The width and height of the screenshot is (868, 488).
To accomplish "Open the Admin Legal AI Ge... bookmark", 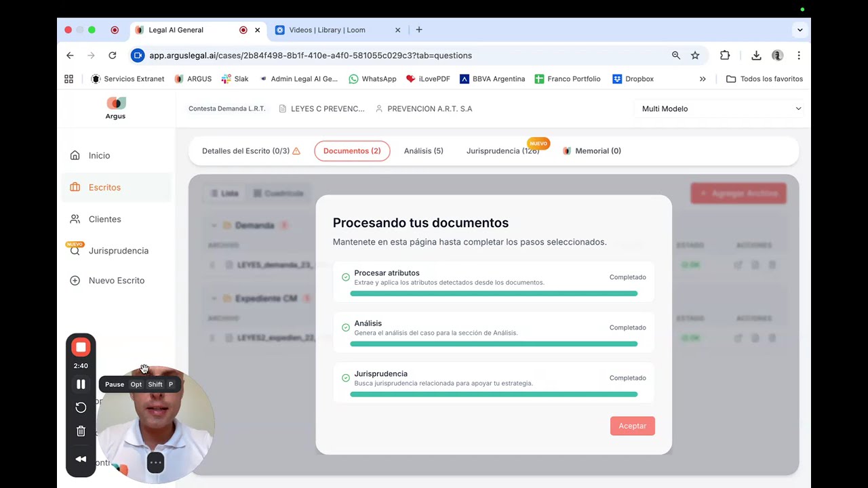I will [x=298, y=79].
